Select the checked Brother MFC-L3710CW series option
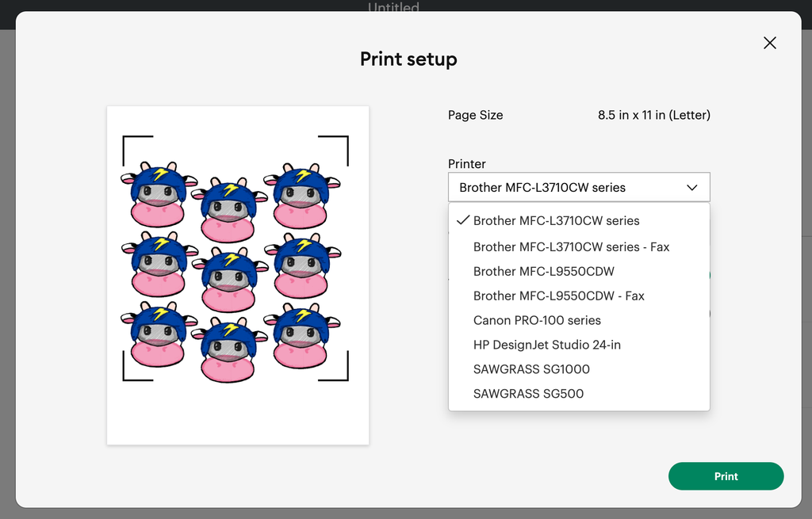The width and height of the screenshot is (812, 519). coord(556,221)
